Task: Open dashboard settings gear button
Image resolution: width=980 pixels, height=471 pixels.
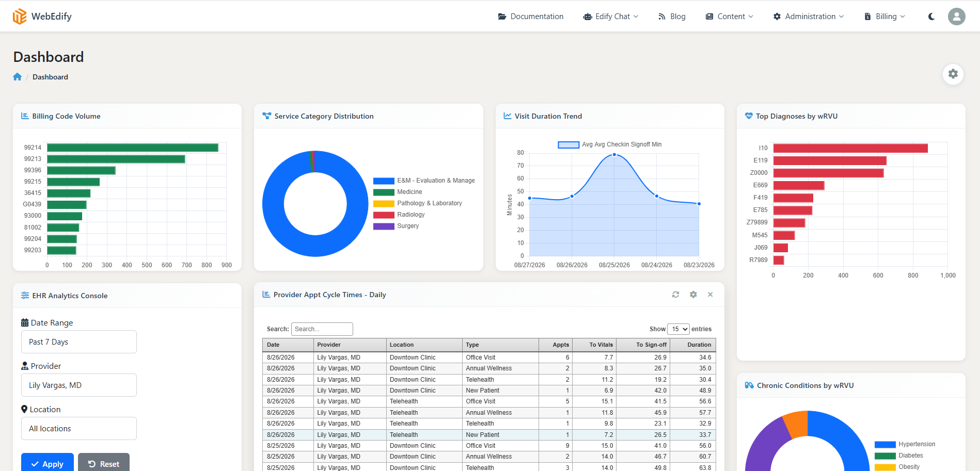Action: 953,74
